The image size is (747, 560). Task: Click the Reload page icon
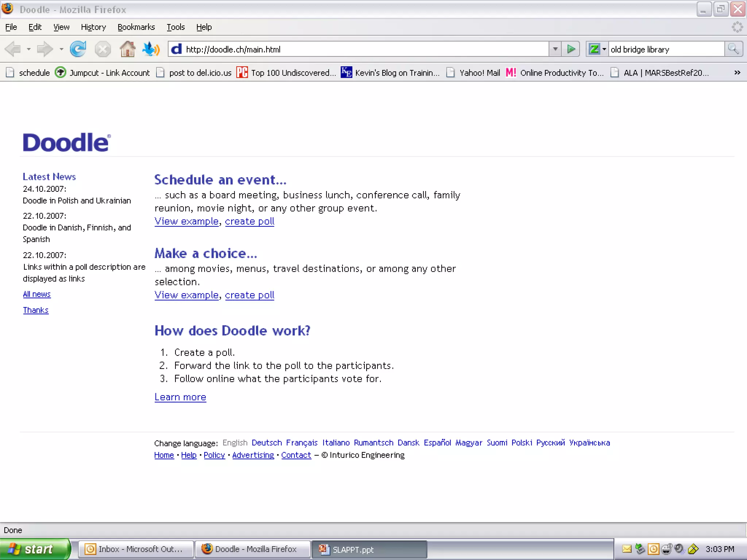pyautogui.click(x=78, y=49)
